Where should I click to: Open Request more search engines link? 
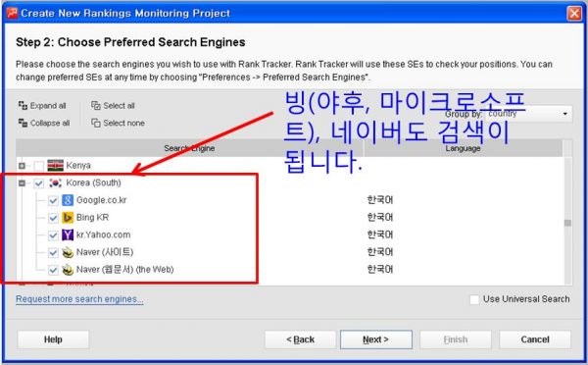(79, 299)
